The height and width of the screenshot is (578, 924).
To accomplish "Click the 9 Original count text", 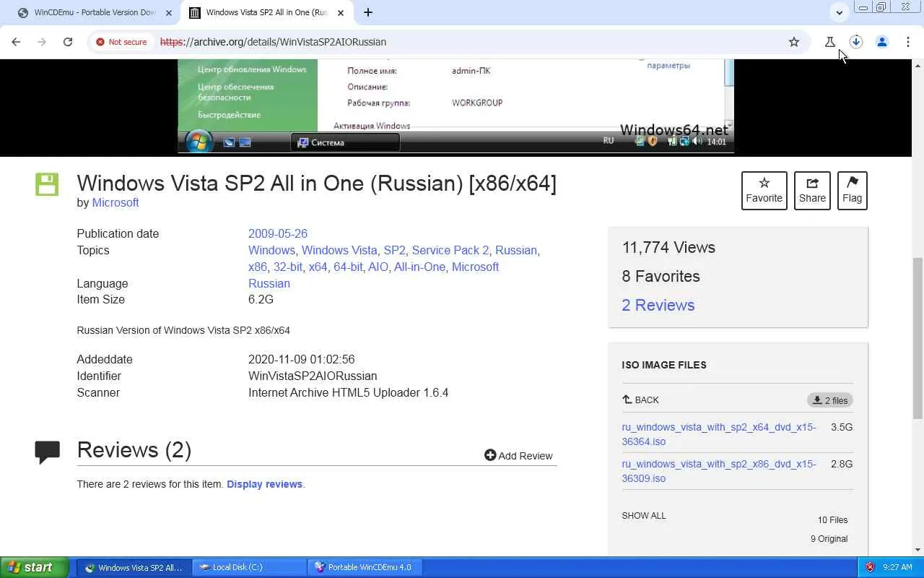I will tap(829, 539).
